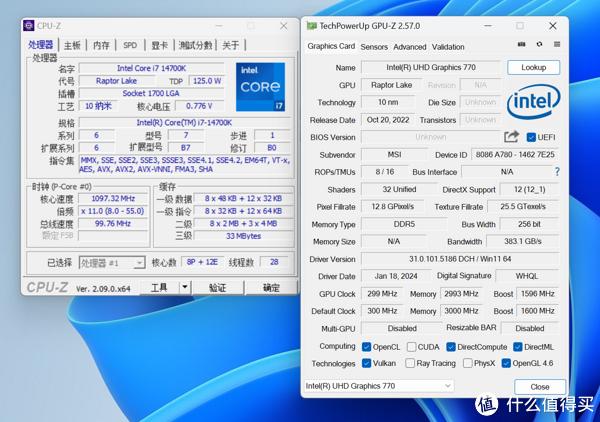The height and width of the screenshot is (422, 600).
Task: Toggle the Vulkan checkbox
Action: (x=366, y=363)
